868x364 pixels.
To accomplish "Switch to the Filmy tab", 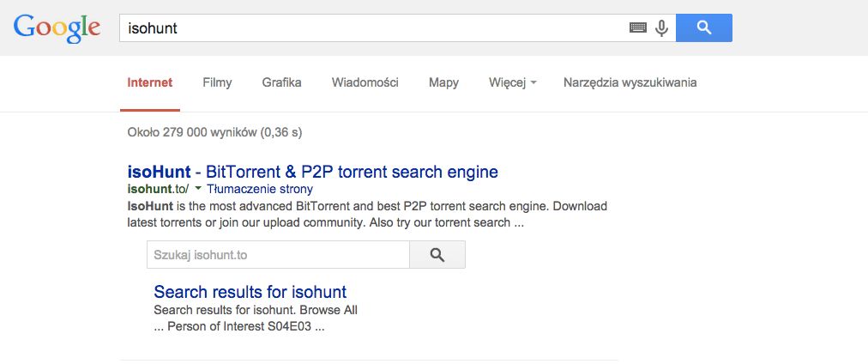I will click(217, 83).
